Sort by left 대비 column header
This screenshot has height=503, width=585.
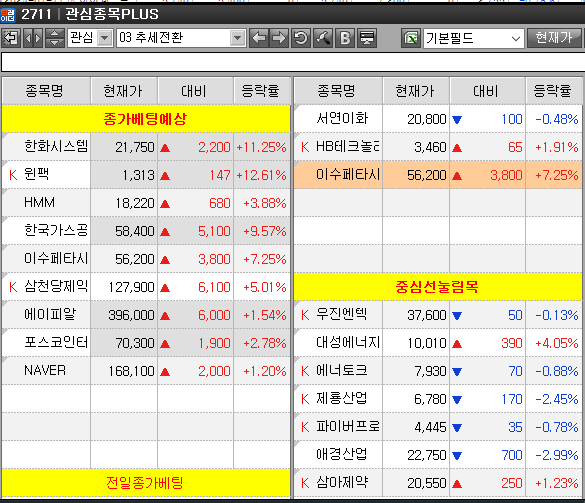tap(195, 91)
